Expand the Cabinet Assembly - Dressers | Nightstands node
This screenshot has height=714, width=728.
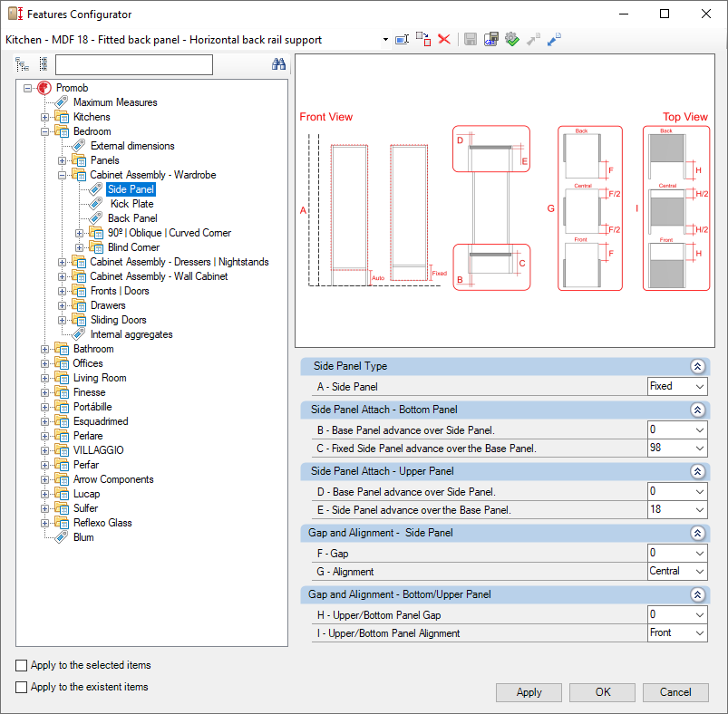[63, 262]
